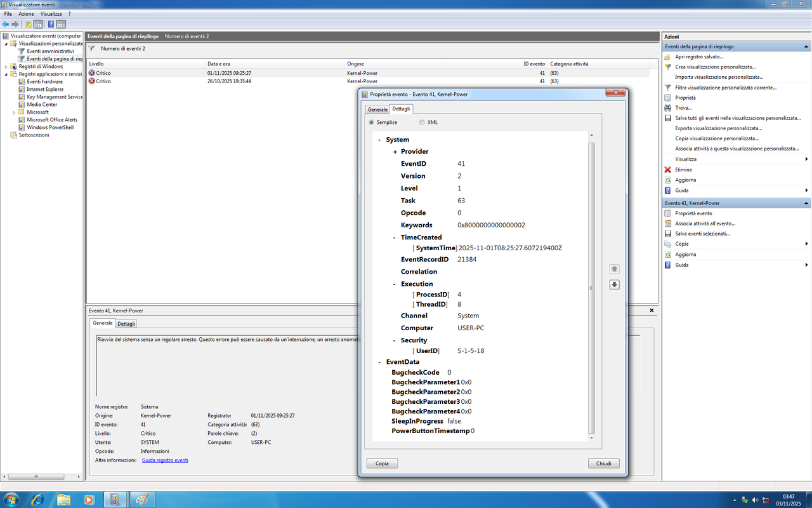The height and width of the screenshot is (508, 812).
Task: Open the Windows Start orb
Action: click(x=11, y=499)
